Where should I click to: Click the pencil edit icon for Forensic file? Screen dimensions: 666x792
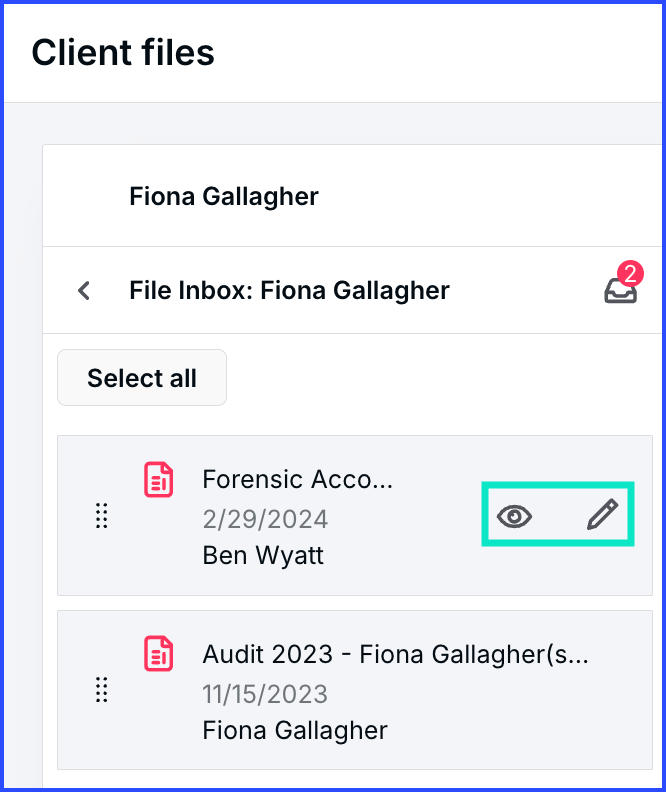coord(602,514)
